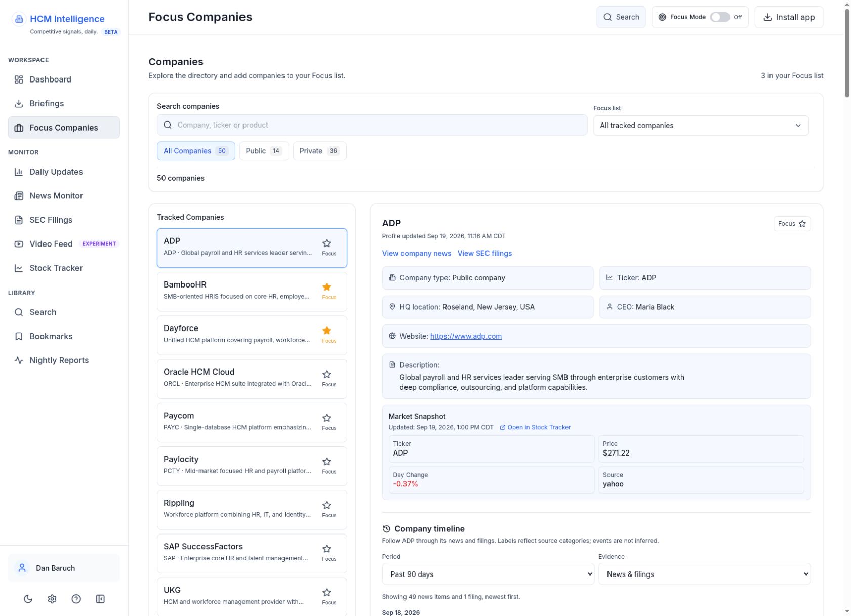The image size is (851, 616).
Task: Click the Company type building icon
Action: tap(392, 277)
